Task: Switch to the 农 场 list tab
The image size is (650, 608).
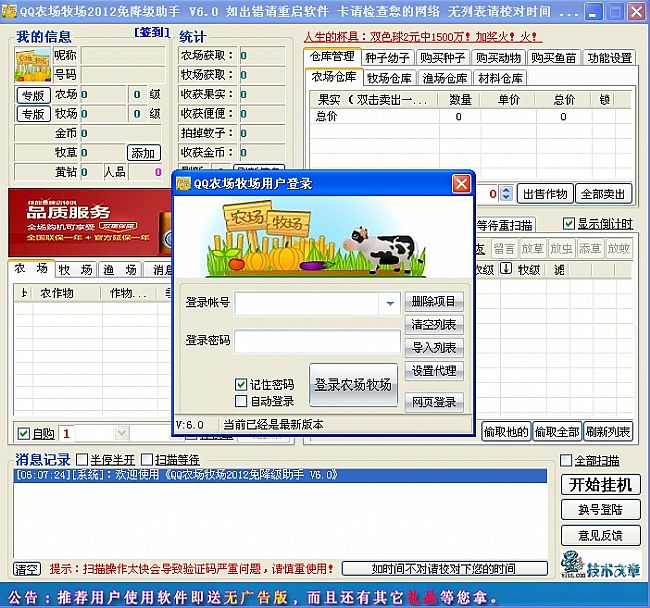Action: point(31,269)
